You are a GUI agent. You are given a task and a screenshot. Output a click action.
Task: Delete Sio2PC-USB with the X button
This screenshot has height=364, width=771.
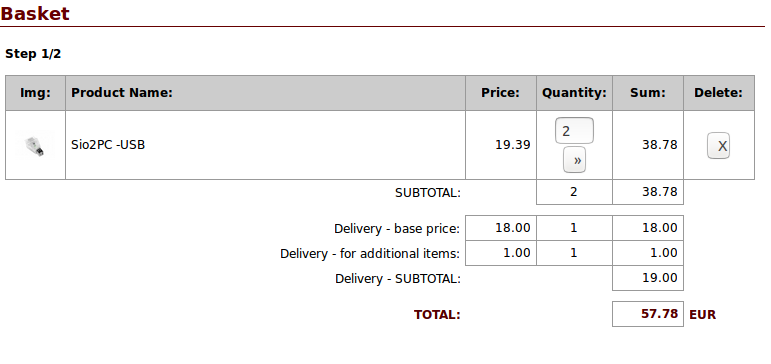[718, 146]
